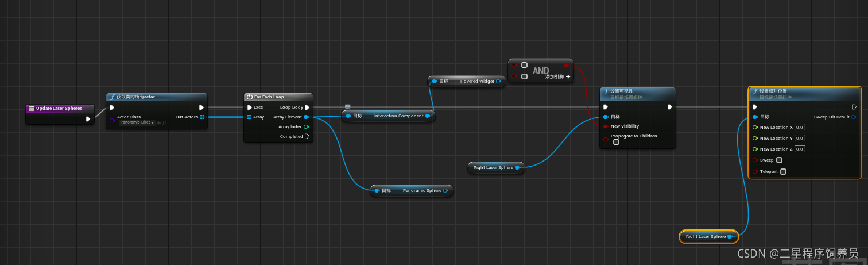The height and width of the screenshot is (265, 868).
Task: Toggle the Teleport checkbox
Action: [x=783, y=171]
